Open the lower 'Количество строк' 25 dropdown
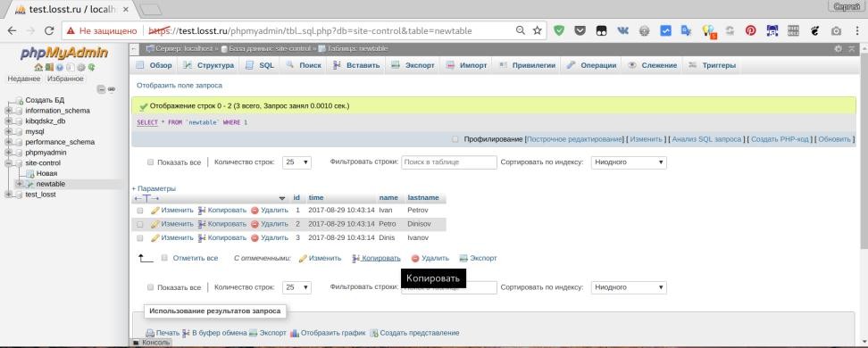The width and height of the screenshot is (868, 348). (296, 287)
